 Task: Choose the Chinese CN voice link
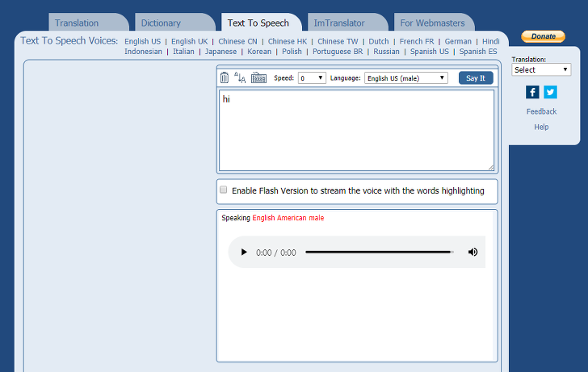coord(237,42)
